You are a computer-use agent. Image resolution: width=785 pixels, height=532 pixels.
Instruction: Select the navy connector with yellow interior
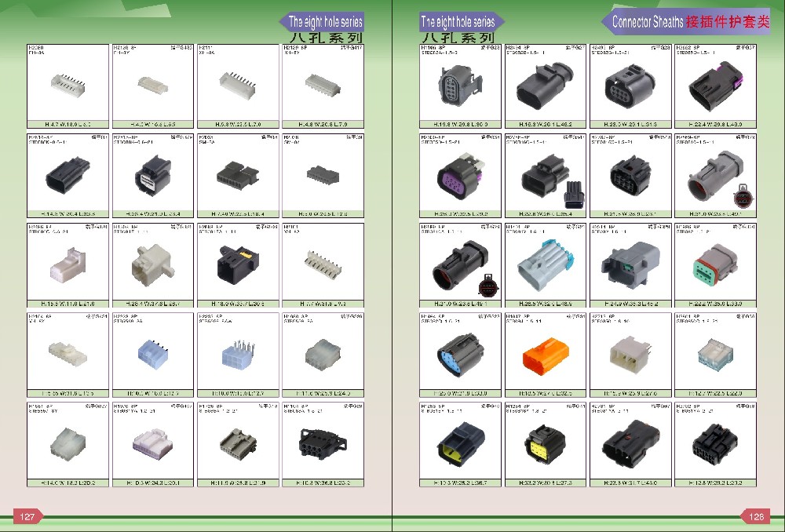point(461,443)
